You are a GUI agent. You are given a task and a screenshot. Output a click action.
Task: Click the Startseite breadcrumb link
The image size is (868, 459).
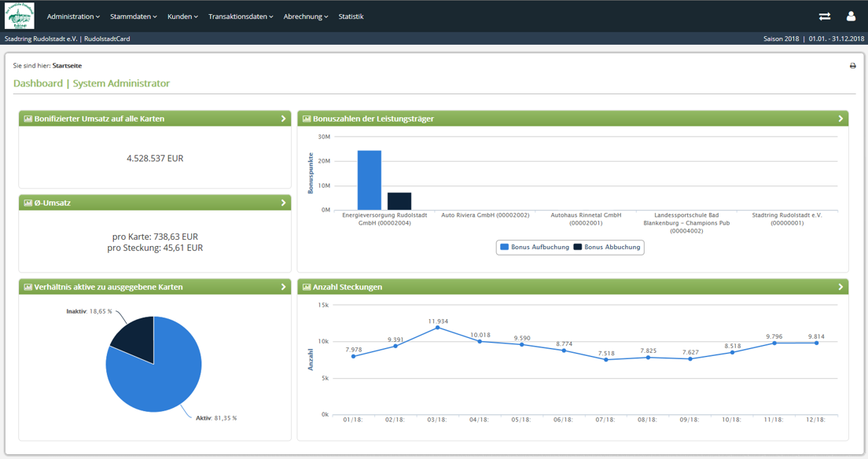67,65
